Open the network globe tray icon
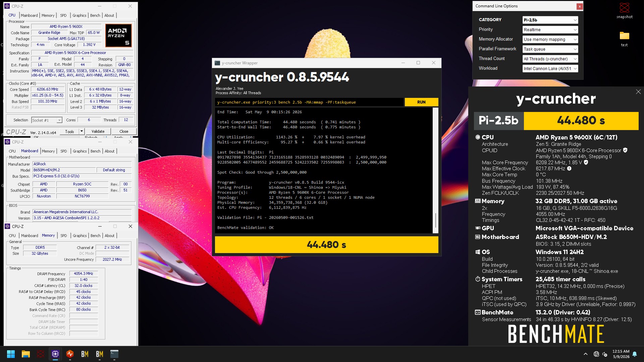 tap(596, 354)
